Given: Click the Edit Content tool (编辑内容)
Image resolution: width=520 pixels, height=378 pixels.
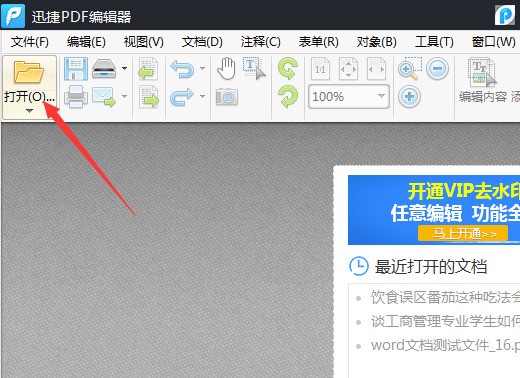Looking at the screenshot, I should tap(483, 81).
